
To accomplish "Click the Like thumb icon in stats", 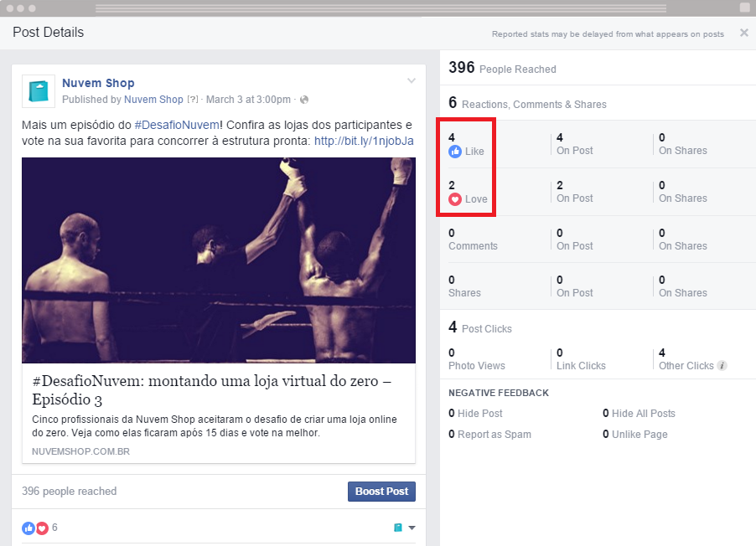I will [454, 152].
